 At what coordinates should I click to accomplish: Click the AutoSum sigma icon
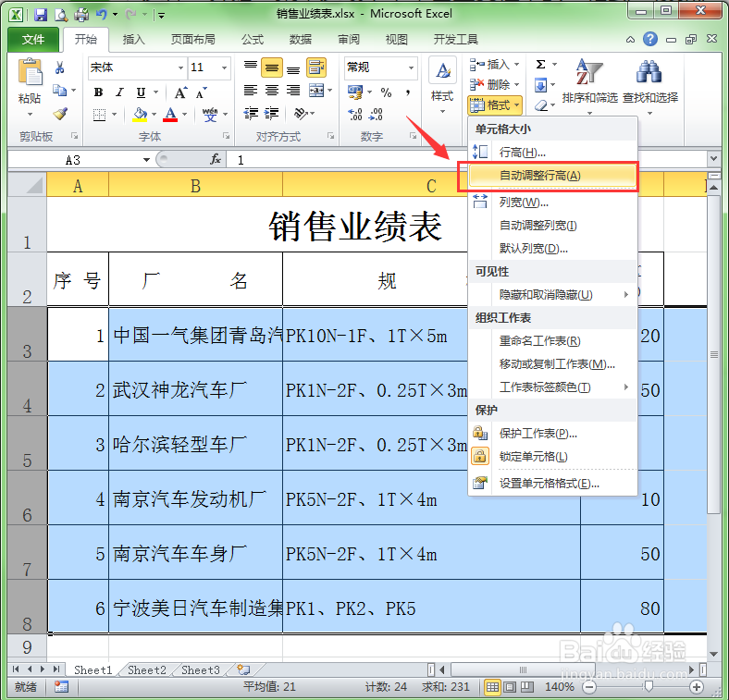click(x=540, y=64)
